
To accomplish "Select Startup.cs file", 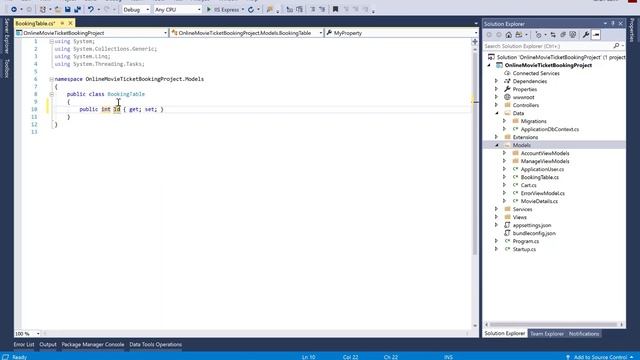I will [x=524, y=249].
